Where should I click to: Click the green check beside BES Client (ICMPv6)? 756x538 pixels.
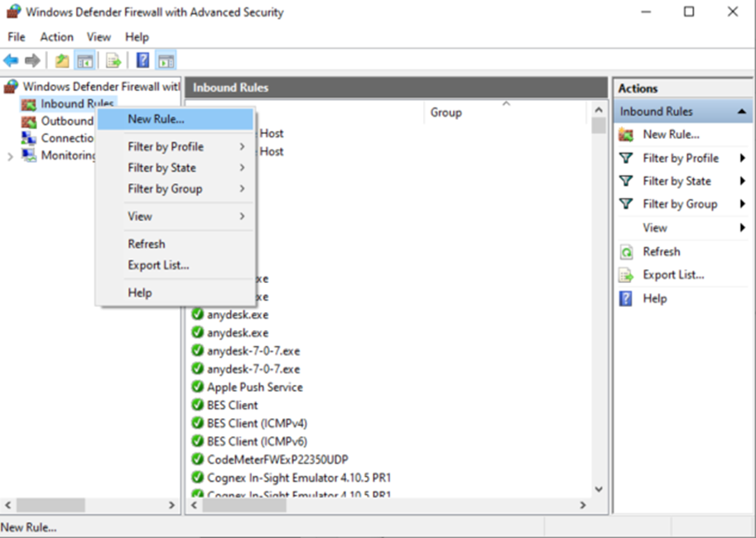tap(197, 440)
